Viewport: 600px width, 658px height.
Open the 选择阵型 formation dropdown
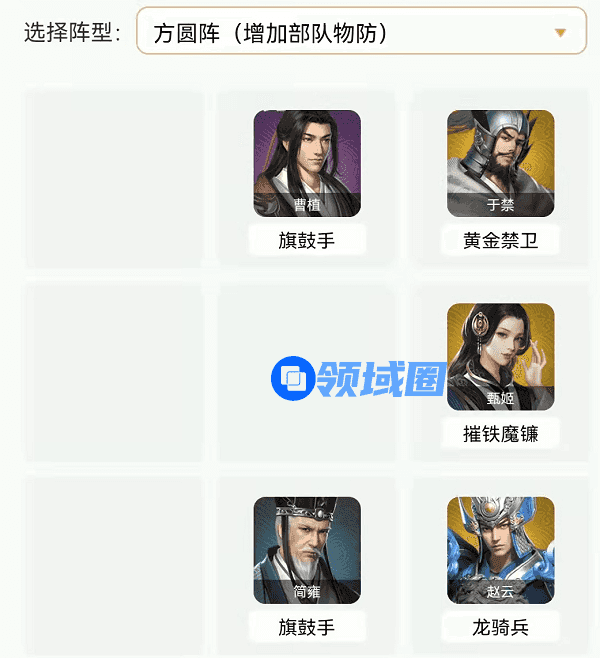click(x=361, y=31)
